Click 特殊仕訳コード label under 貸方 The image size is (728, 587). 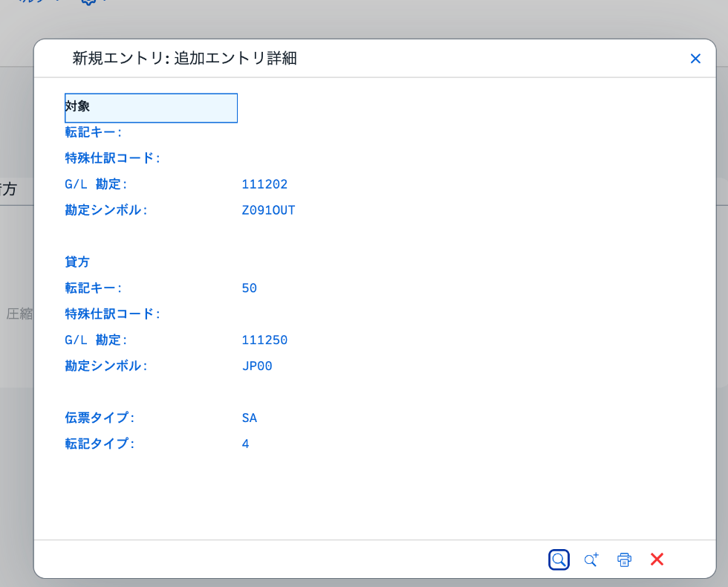(112, 314)
